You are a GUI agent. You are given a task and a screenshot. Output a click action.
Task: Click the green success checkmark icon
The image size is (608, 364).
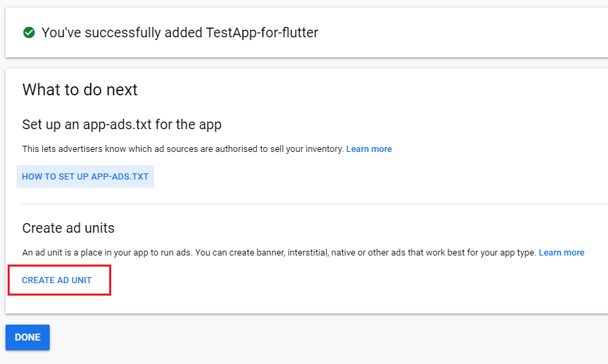click(x=29, y=32)
